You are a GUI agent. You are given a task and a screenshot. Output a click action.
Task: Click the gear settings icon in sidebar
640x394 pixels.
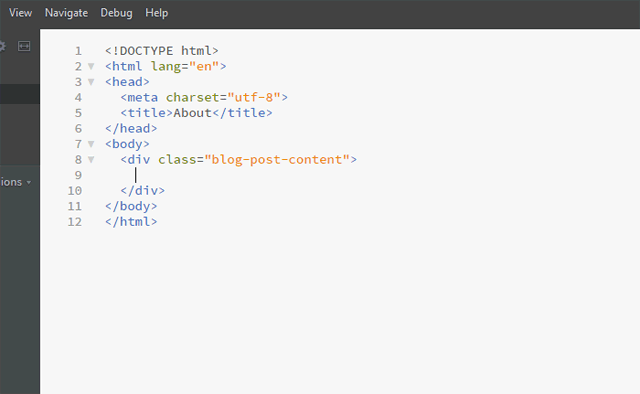[2, 46]
